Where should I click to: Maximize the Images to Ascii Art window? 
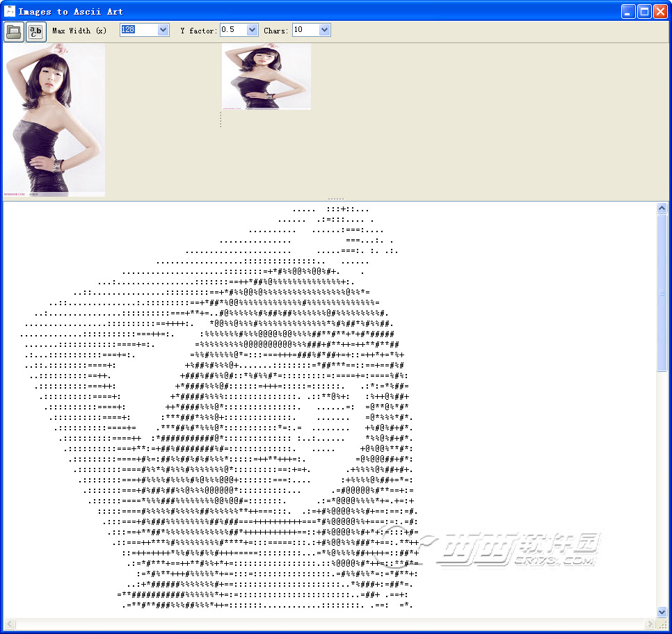tap(644, 12)
